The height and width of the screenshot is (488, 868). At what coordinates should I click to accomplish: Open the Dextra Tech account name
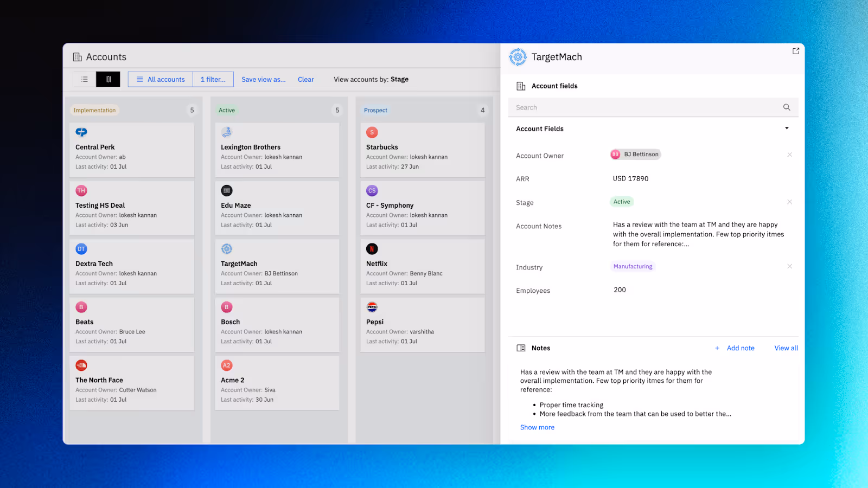94,264
